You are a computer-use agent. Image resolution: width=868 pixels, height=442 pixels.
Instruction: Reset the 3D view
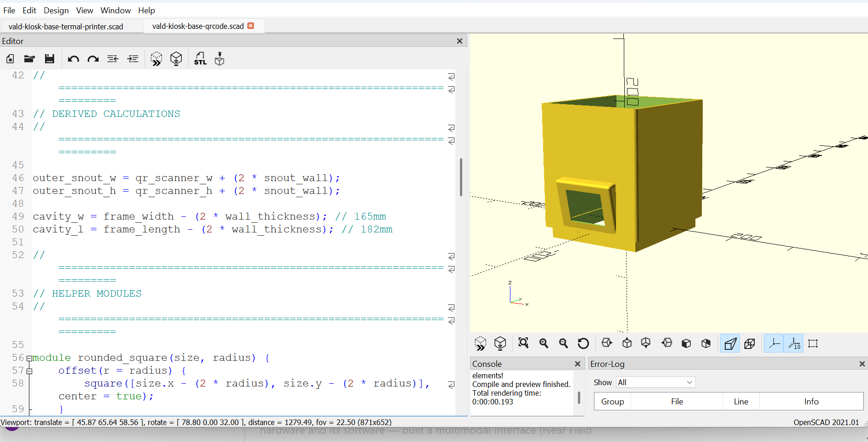point(583,343)
